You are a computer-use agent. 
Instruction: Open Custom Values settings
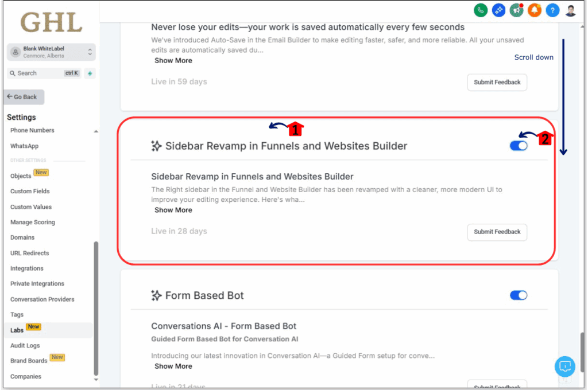(x=31, y=207)
